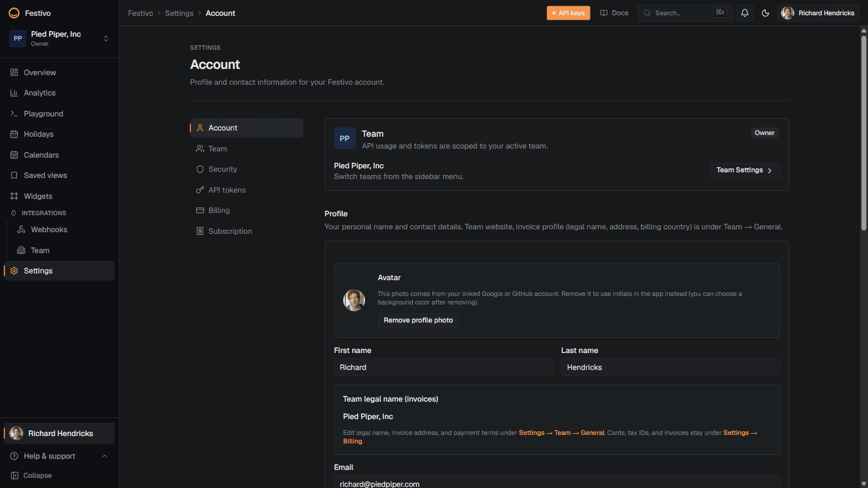The image size is (868, 488).
Task: Select the Billing settings tab
Action: pyautogui.click(x=246, y=211)
